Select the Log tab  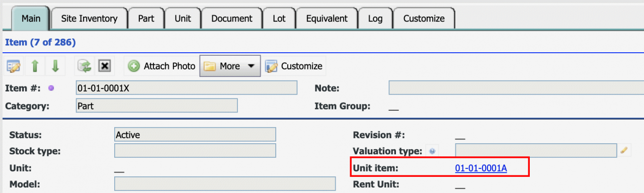point(375,19)
